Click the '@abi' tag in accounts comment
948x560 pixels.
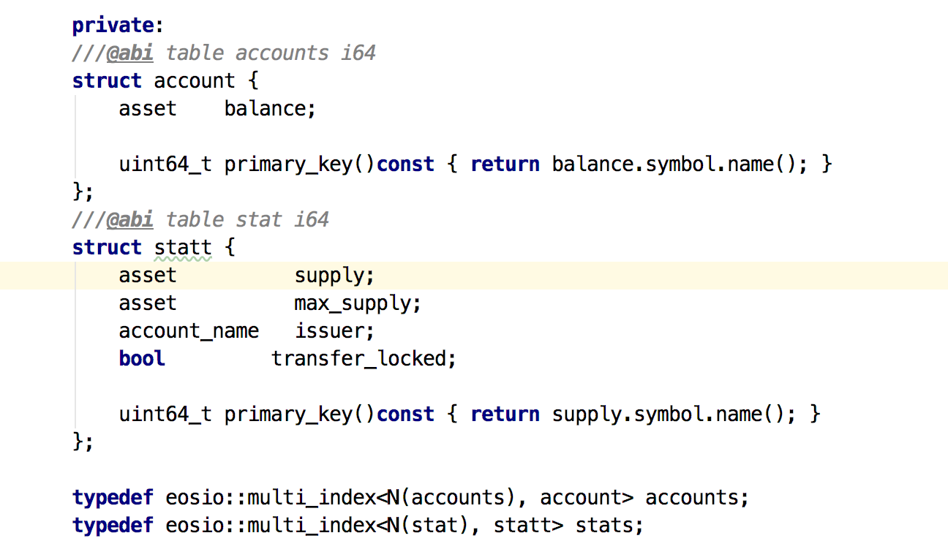click(129, 53)
